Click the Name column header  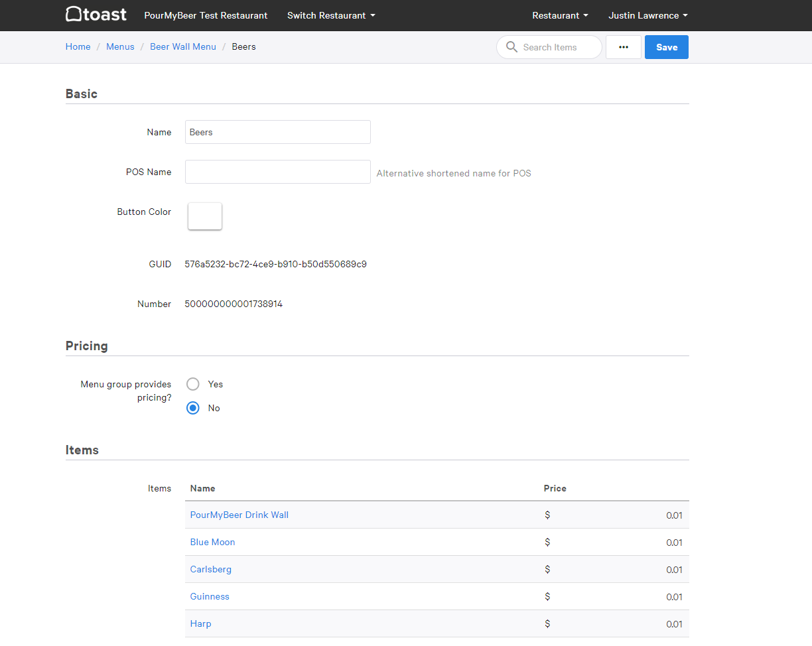pos(202,488)
